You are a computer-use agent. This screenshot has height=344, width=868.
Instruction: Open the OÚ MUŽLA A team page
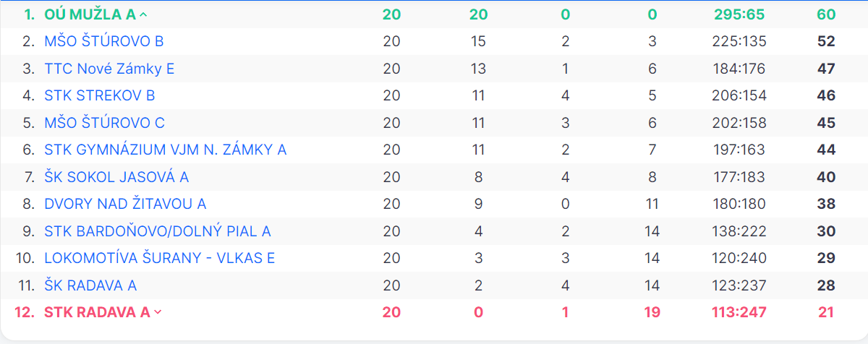tap(90, 14)
